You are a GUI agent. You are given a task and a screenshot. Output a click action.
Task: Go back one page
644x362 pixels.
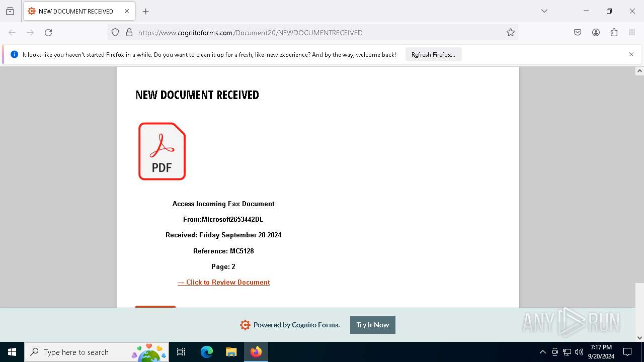click(12, 33)
